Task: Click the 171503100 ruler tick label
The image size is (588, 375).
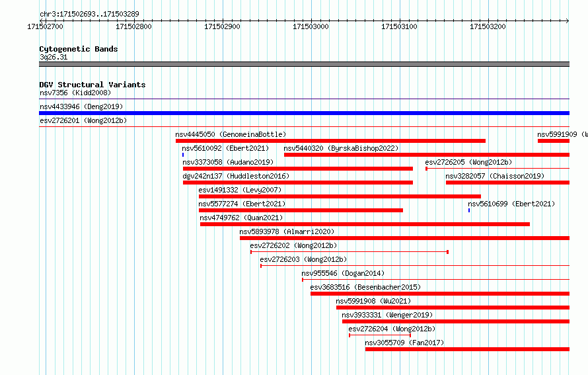Action: click(399, 26)
